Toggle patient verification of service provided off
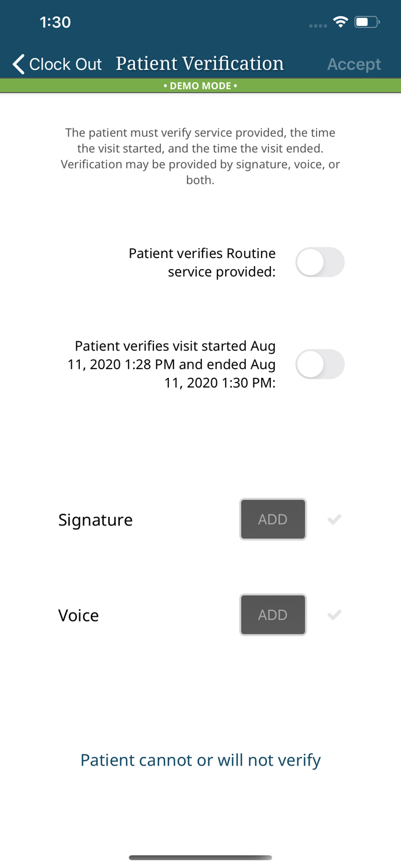 pos(321,262)
